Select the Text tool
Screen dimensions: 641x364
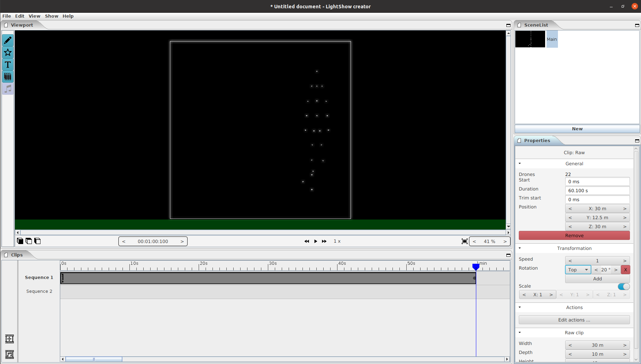(8, 65)
